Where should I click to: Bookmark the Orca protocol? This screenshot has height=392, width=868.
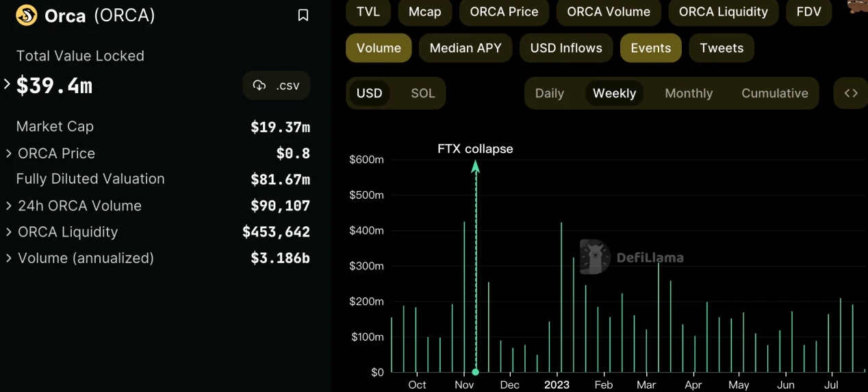tap(303, 15)
